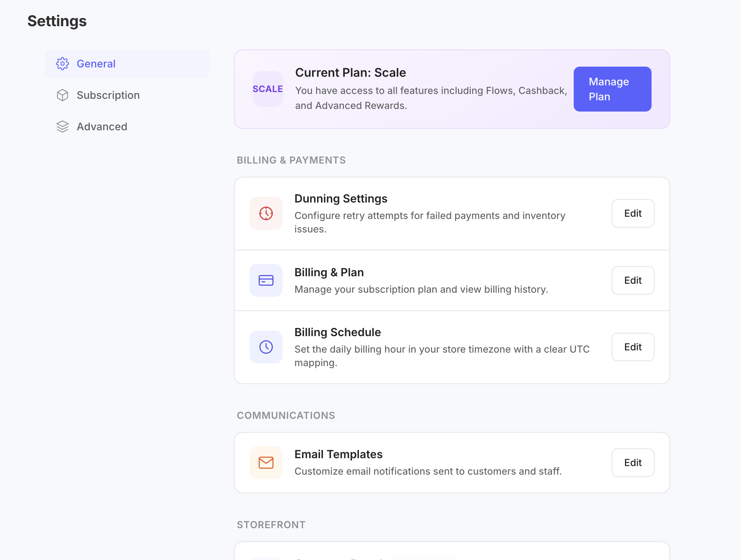Edit Email Templates

click(x=633, y=463)
